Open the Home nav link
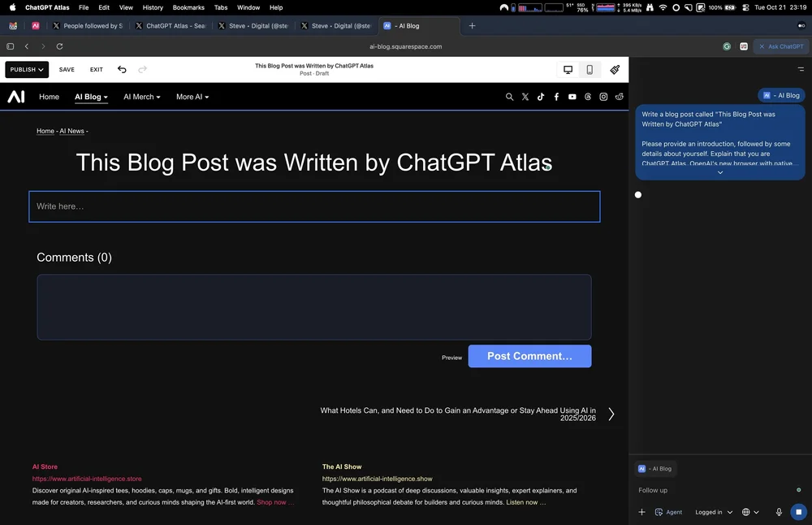The width and height of the screenshot is (812, 525). pyautogui.click(x=50, y=97)
